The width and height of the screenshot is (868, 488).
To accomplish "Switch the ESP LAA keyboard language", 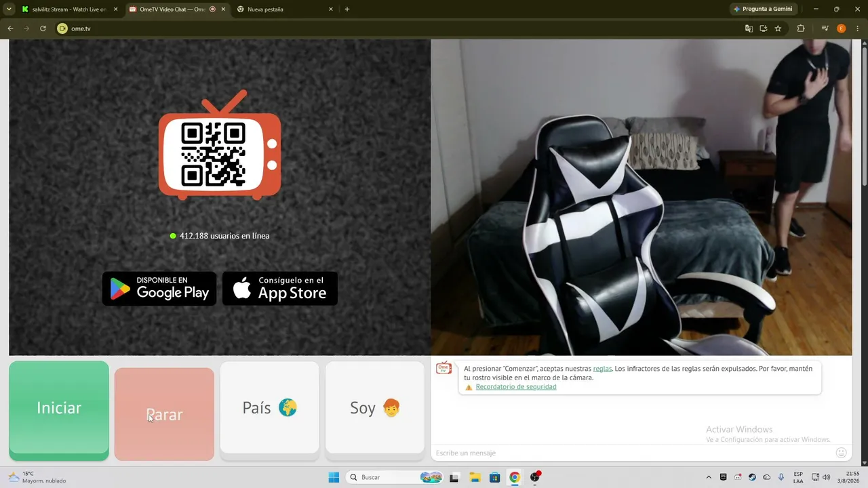I will 798,477.
